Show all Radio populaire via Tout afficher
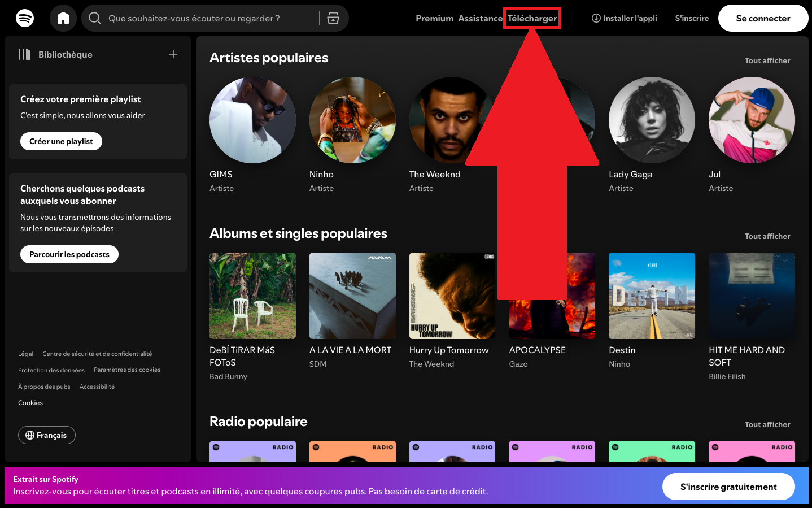Viewport: 812px width, 508px height. 767,424
